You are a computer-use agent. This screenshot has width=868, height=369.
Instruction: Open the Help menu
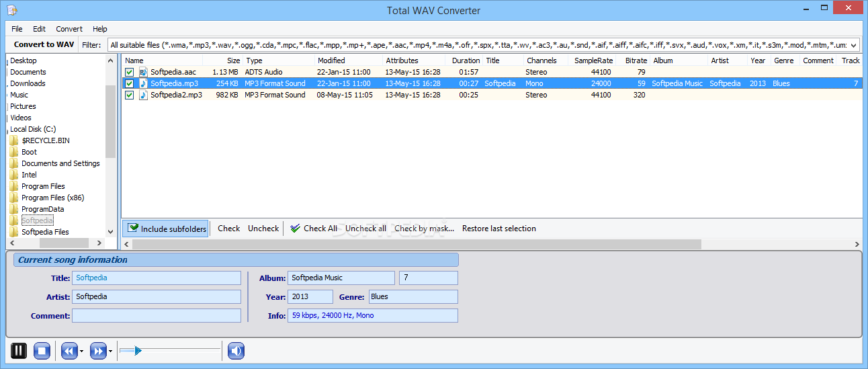click(x=100, y=29)
